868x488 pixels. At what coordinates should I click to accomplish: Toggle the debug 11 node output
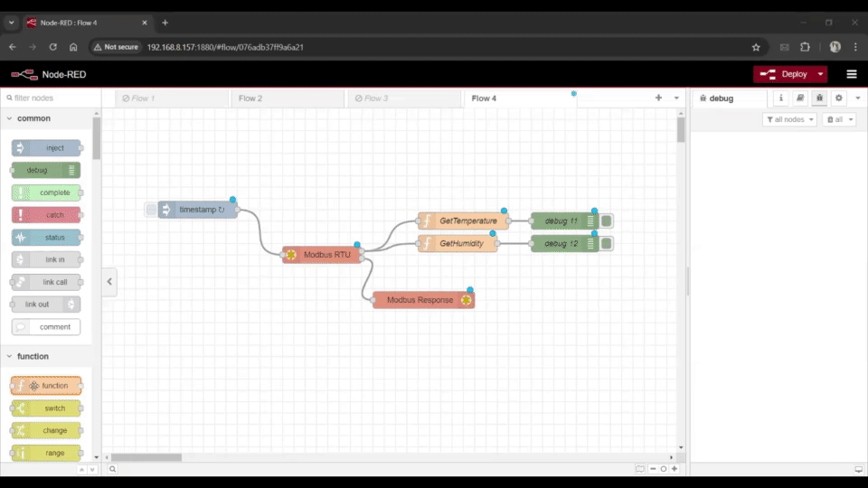[x=607, y=221]
